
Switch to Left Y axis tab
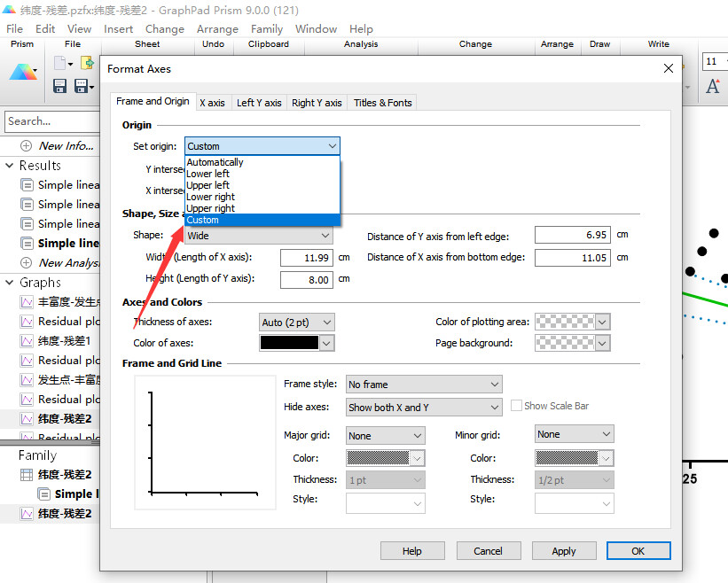click(259, 103)
